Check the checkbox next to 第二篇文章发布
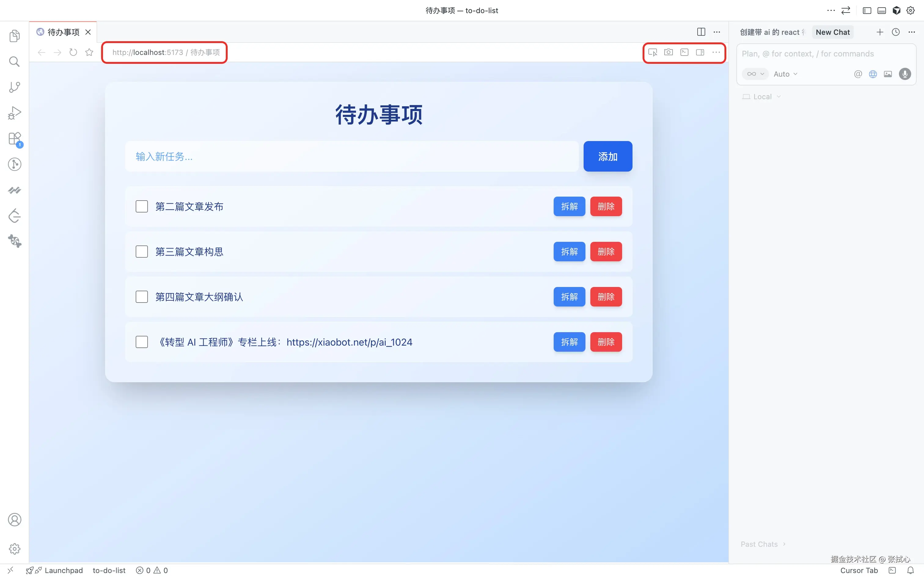The width and height of the screenshot is (924, 577). coord(141,206)
